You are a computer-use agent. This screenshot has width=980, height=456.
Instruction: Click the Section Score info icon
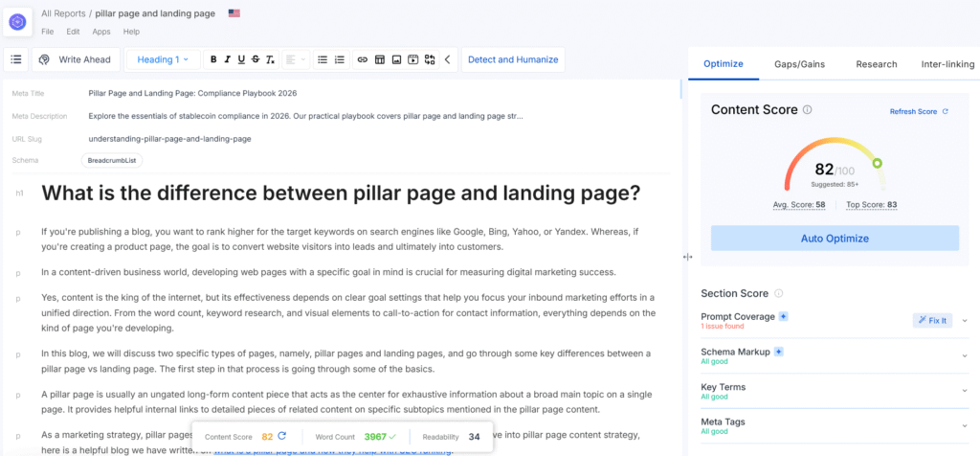[779, 293]
